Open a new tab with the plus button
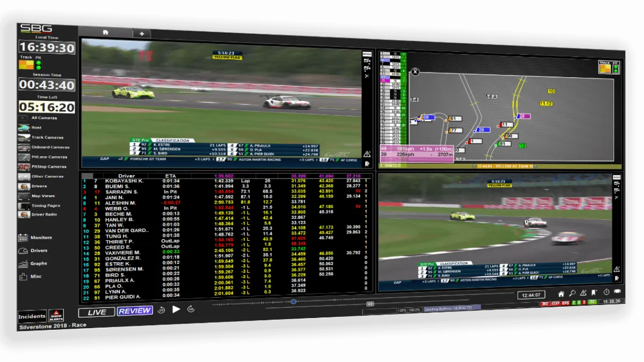The image size is (644, 362). [142, 33]
